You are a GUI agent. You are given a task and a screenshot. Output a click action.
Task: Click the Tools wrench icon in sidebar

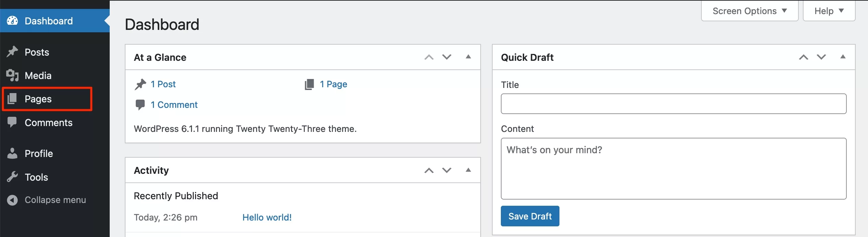point(12,177)
